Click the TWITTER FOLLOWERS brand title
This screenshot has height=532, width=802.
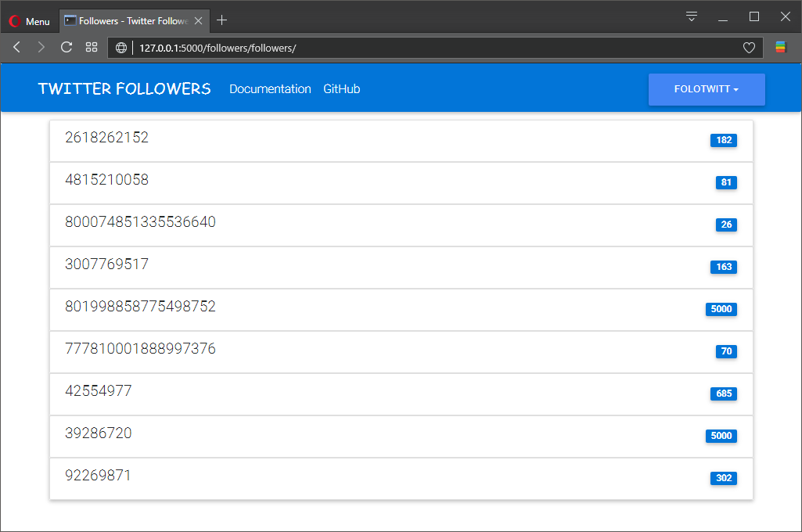[x=124, y=88]
